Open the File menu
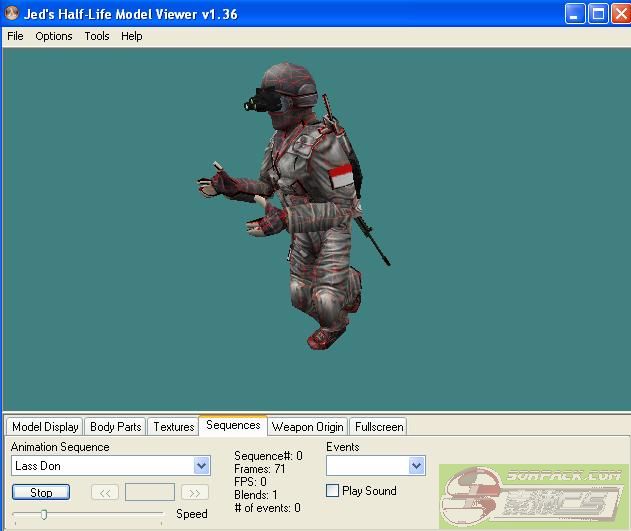This screenshot has height=531, width=631. coord(15,36)
